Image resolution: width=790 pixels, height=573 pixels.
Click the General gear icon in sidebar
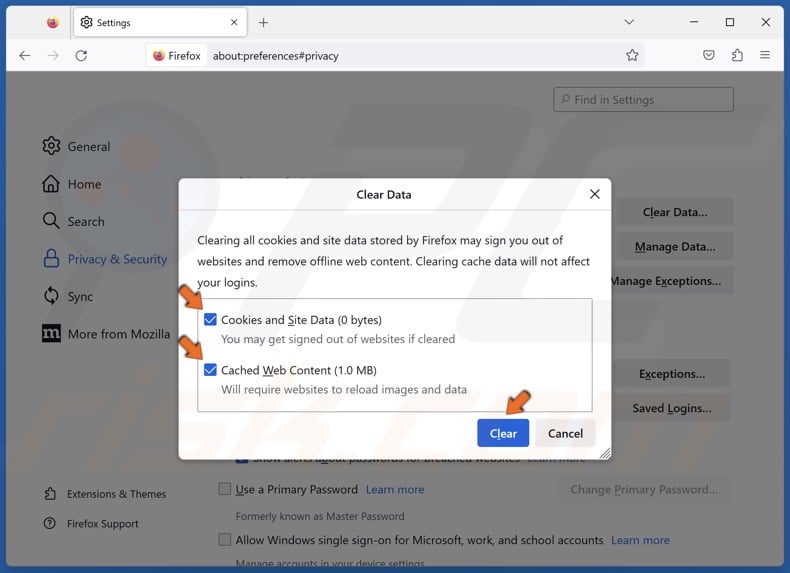pyautogui.click(x=51, y=146)
